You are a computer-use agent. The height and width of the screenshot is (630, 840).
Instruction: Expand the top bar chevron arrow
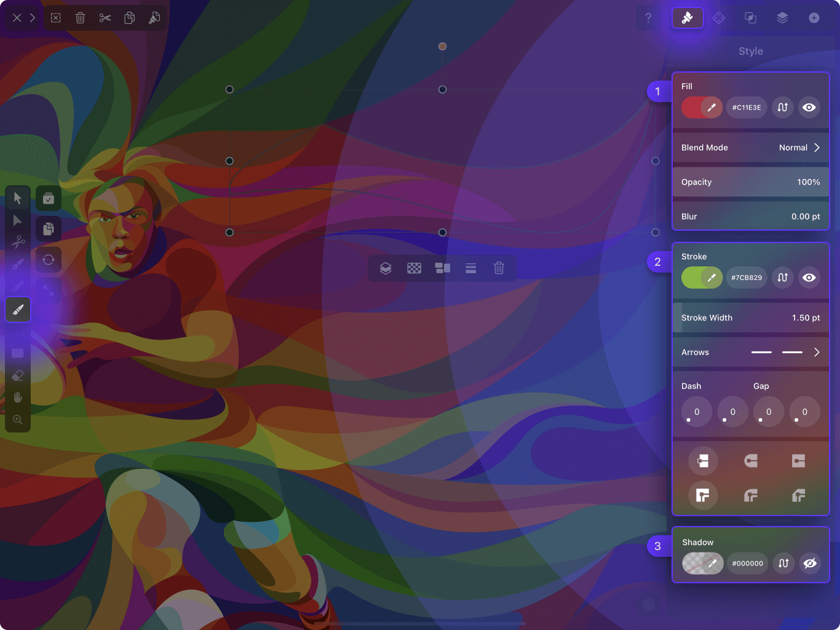tap(33, 18)
